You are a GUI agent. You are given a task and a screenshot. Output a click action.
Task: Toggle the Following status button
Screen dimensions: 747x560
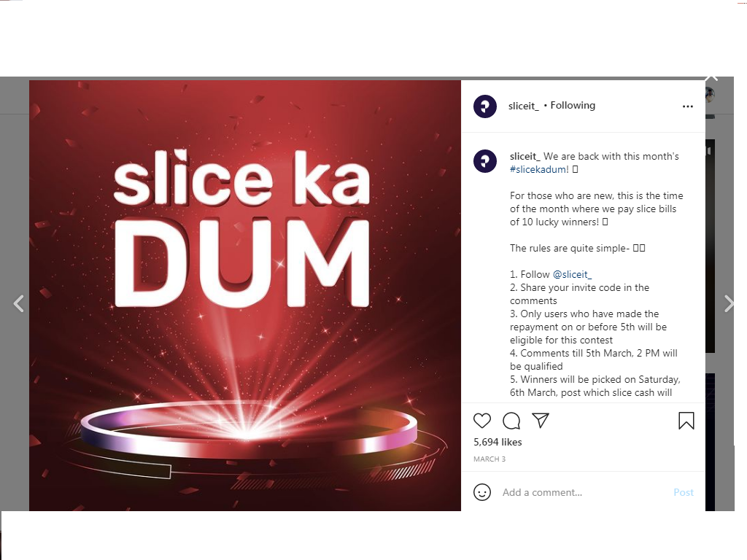(x=573, y=105)
